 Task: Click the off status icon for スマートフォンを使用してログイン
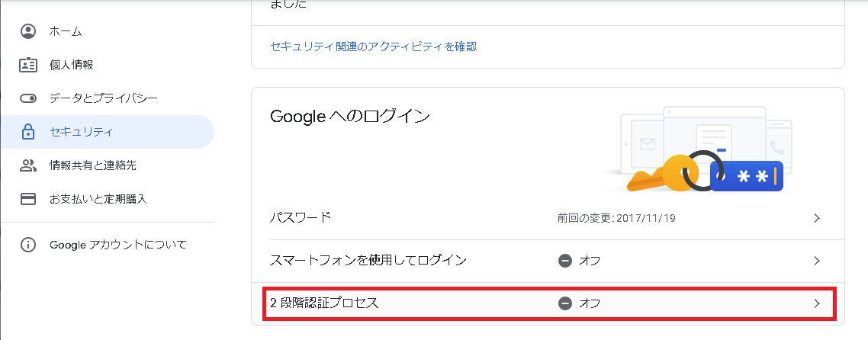click(564, 261)
